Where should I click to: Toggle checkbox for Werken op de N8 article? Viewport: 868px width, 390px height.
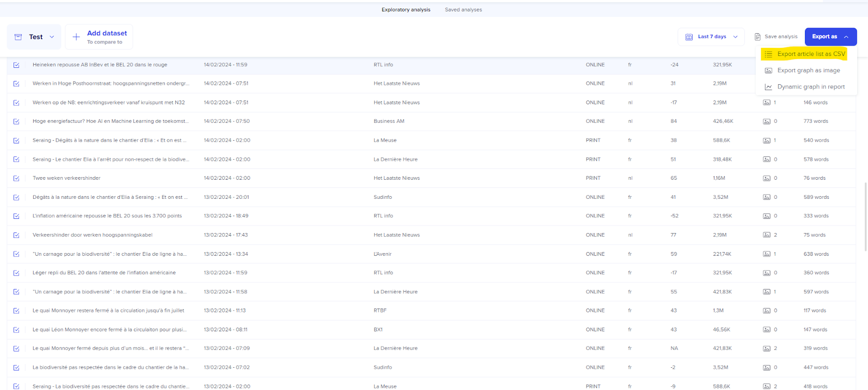tap(16, 103)
